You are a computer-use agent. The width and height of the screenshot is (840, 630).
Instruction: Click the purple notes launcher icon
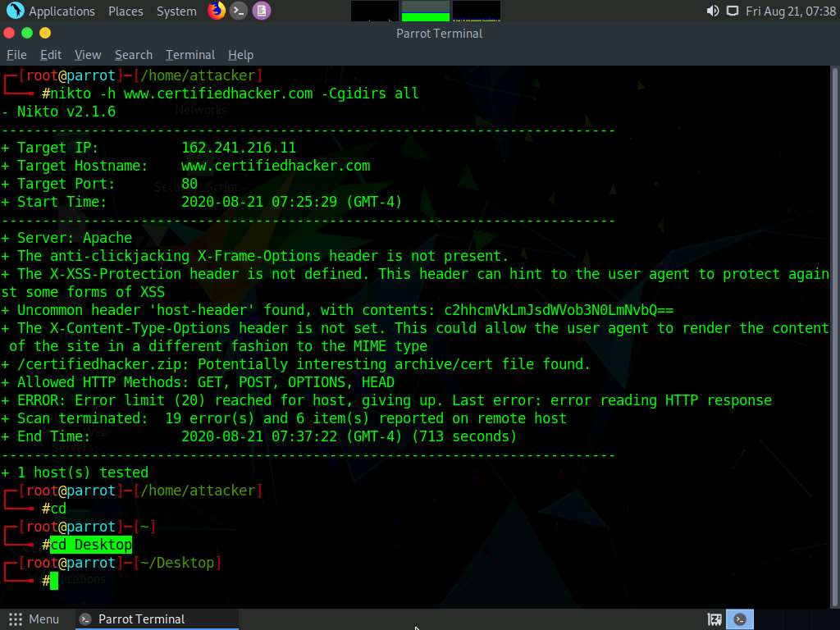(262, 11)
